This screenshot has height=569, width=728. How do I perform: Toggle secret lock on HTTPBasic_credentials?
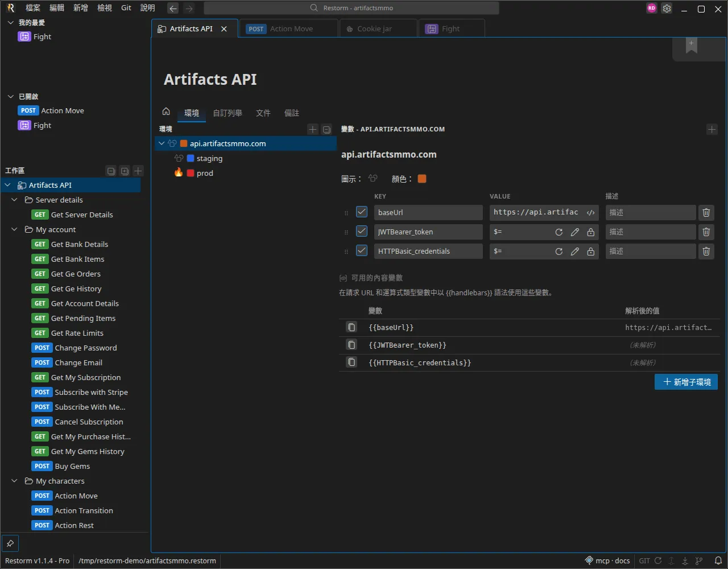591,251
